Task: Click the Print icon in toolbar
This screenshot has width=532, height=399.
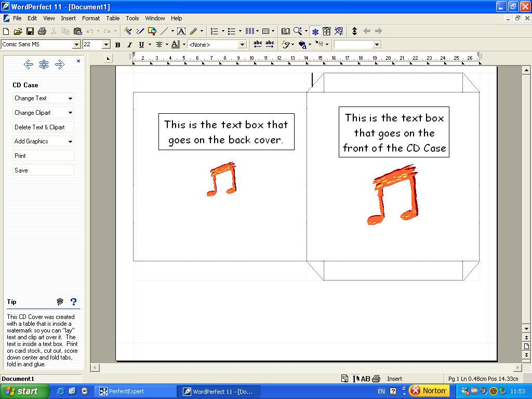Action: (42, 31)
